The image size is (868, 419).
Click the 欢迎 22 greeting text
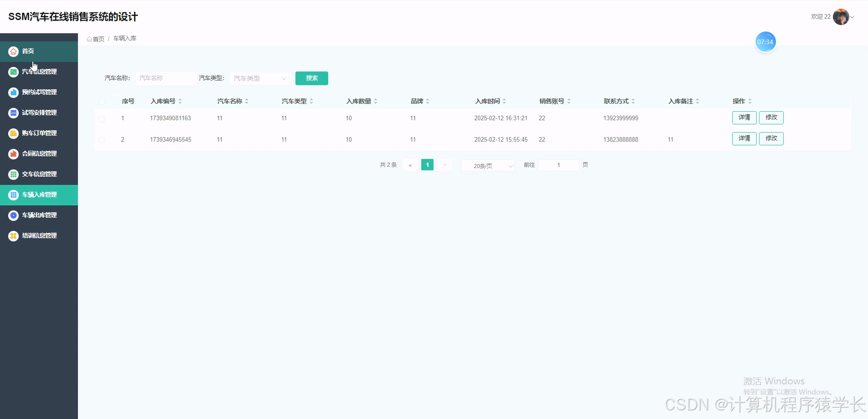[x=821, y=17]
